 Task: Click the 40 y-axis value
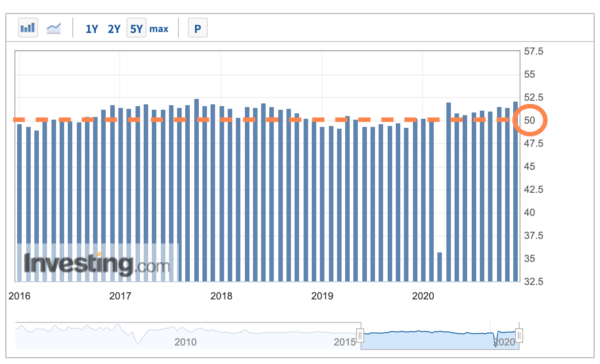point(530,212)
